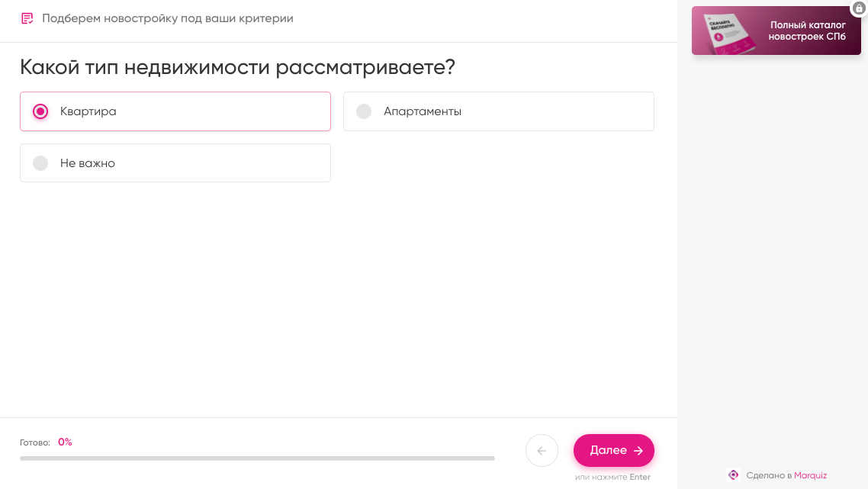Click the quiz clipboard icon in the header
The width and height of the screenshot is (868, 489).
(x=27, y=18)
